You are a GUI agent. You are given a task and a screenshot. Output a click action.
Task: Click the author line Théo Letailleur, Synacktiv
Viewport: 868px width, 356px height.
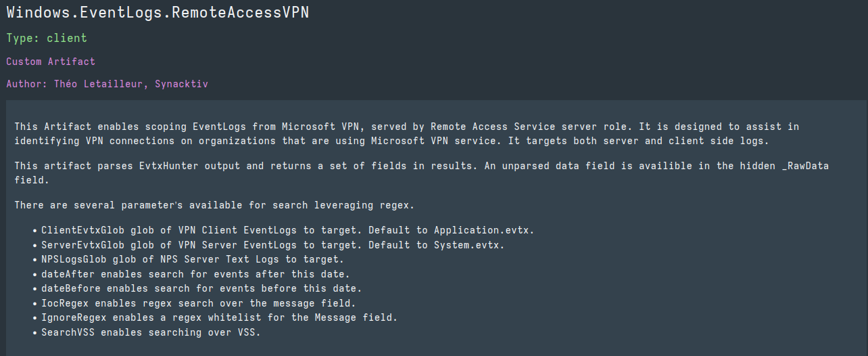[x=107, y=84]
